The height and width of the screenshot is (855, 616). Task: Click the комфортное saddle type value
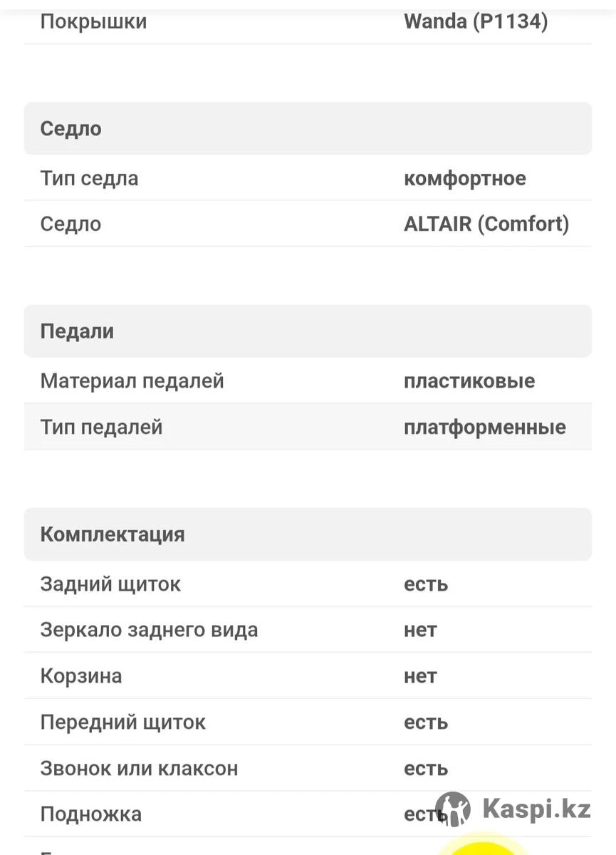point(465,178)
